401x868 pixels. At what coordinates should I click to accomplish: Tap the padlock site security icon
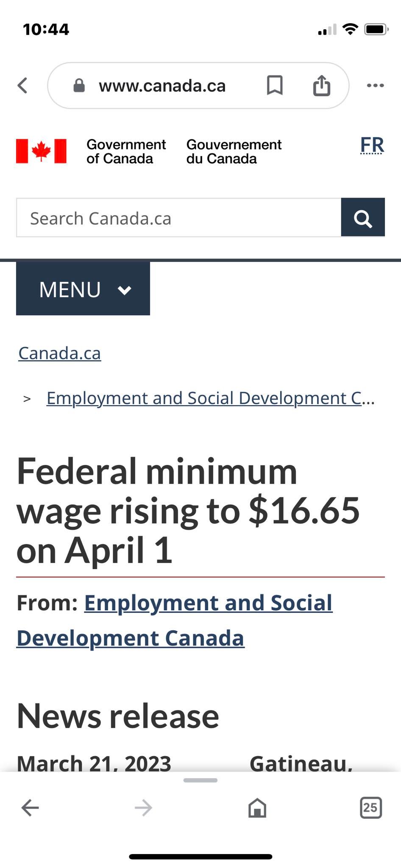[79, 86]
